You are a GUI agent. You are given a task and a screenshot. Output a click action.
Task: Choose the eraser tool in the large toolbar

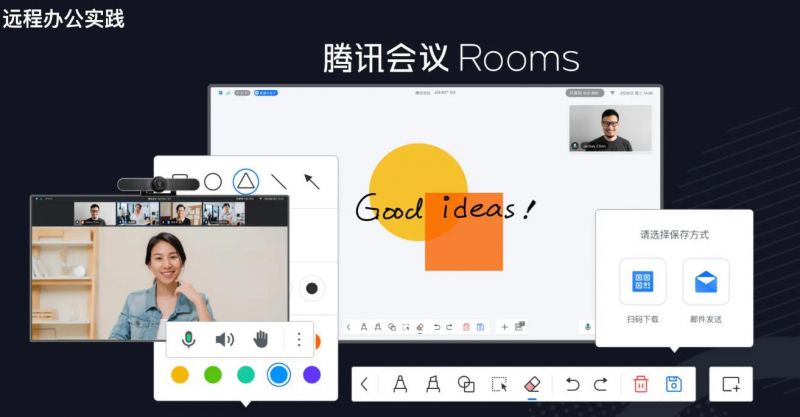(x=532, y=384)
